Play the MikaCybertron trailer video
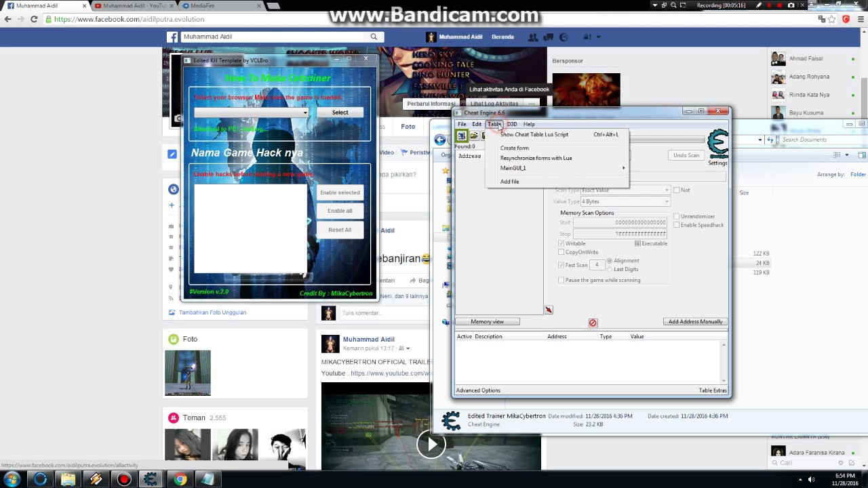This screenshot has width=868, height=488. [431, 445]
